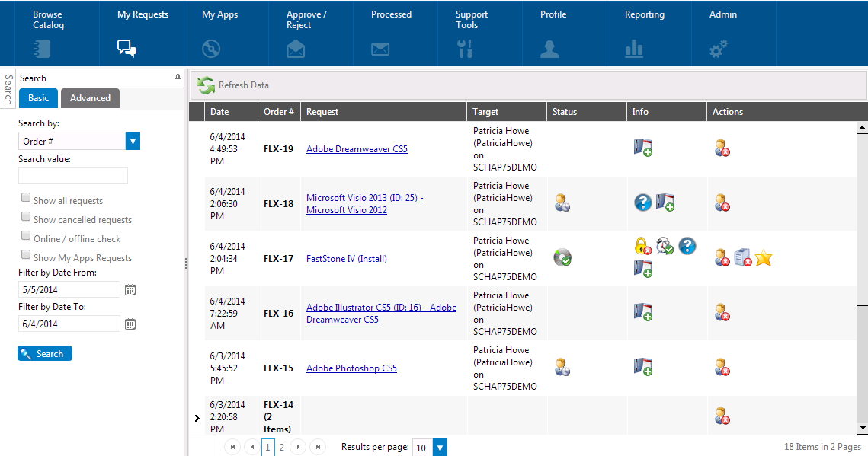Image resolution: width=868 pixels, height=456 pixels.
Task: Switch to the Advanced search tab
Action: (90, 97)
